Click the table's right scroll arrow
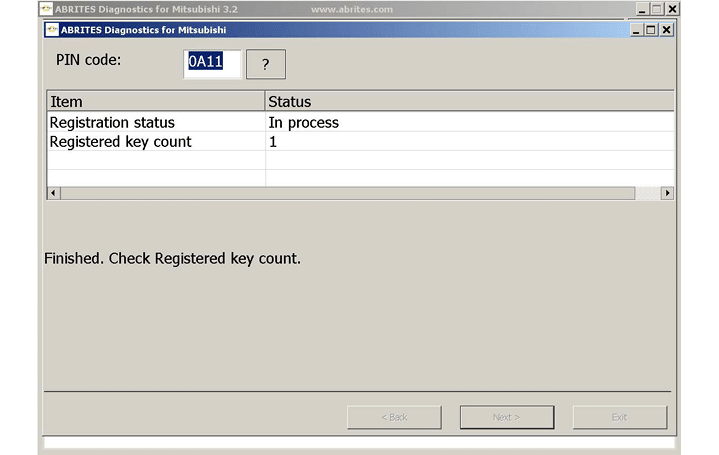The width and height of the screenshot is (719, 455). [667, 193]
